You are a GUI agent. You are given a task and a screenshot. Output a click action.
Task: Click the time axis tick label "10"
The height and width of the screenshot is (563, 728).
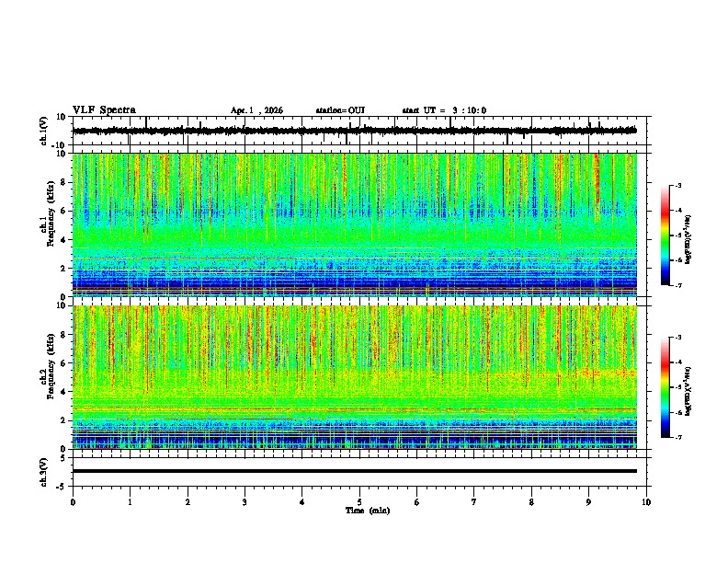[646, 502]
